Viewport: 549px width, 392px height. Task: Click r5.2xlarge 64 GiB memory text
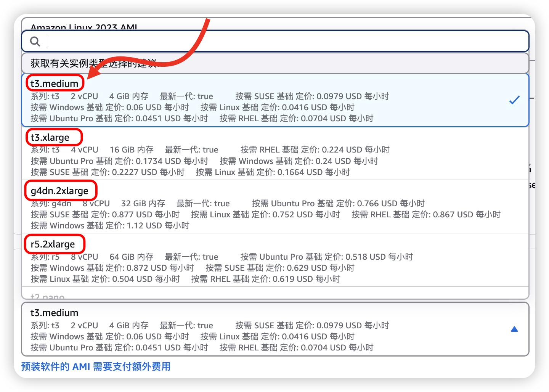coord(132,257)
